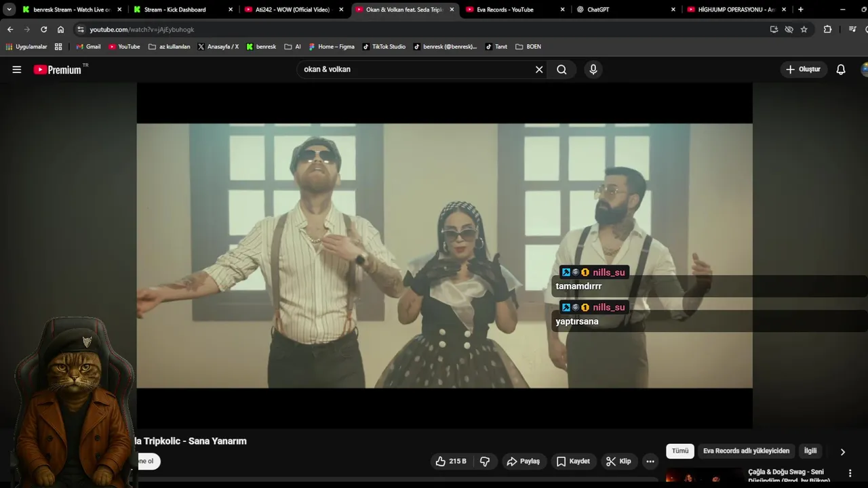The width and height of the screenshot is (868, 488).
Task: Start voice search with the microphone icon
Action: [x=593, y=69]
